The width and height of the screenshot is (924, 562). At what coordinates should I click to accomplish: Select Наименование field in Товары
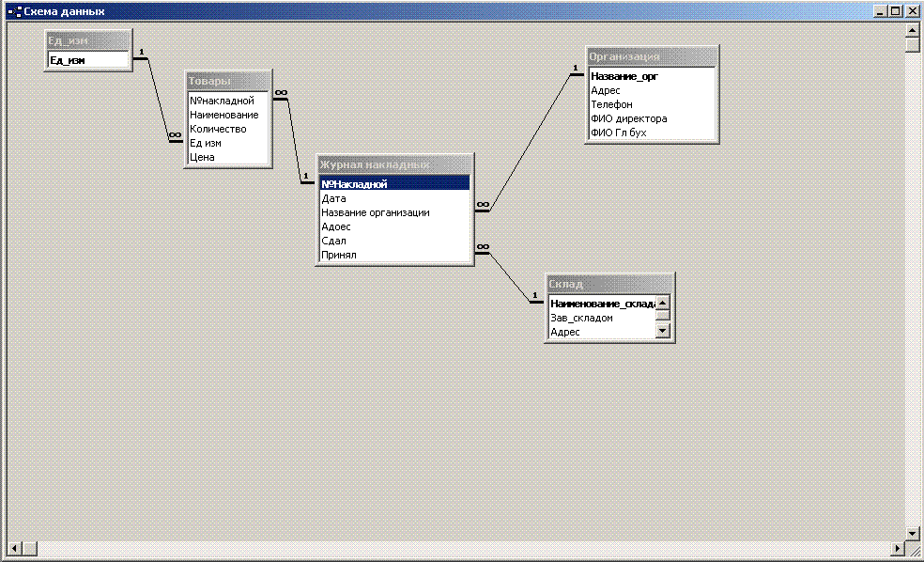click(x=228, y=115)
